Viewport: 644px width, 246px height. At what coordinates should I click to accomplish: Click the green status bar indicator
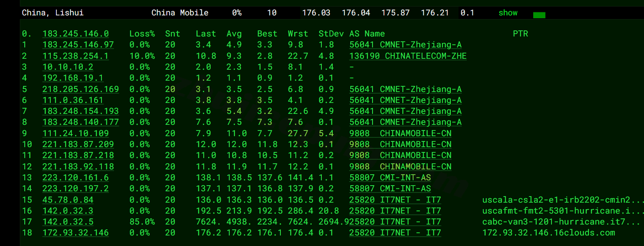(539, 15)
